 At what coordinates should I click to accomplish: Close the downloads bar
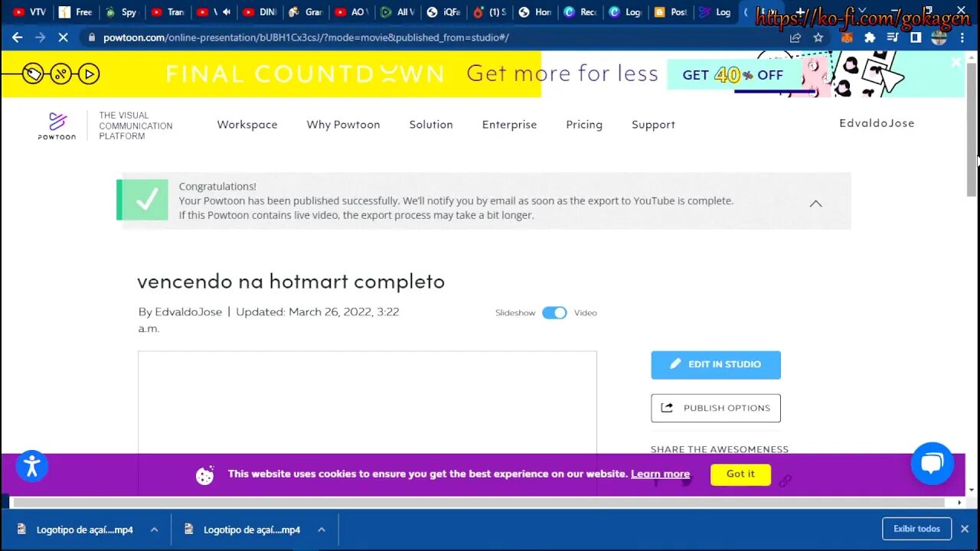(x=965, y=529)
